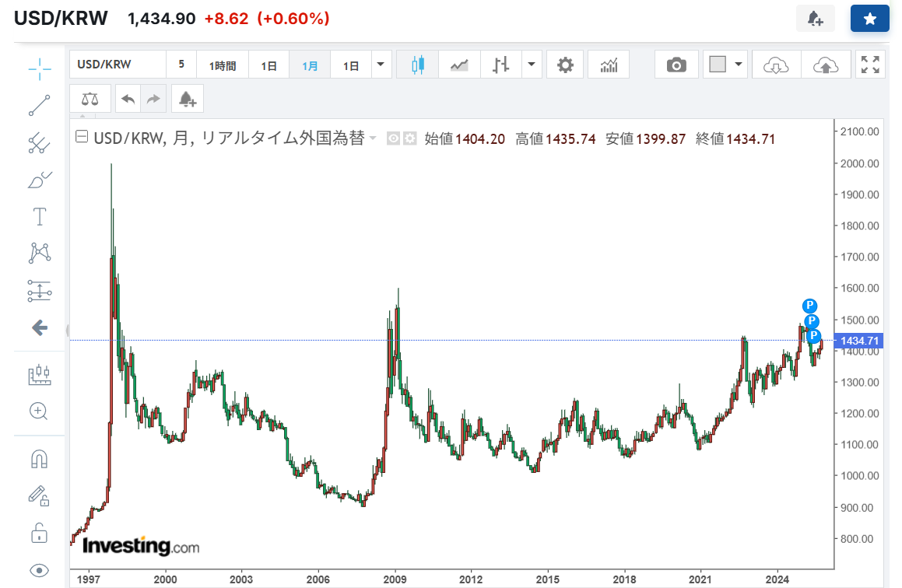Choose the pitchfork drawing tool
Viewport: 902px width, 588px height.
click(39, 142)
